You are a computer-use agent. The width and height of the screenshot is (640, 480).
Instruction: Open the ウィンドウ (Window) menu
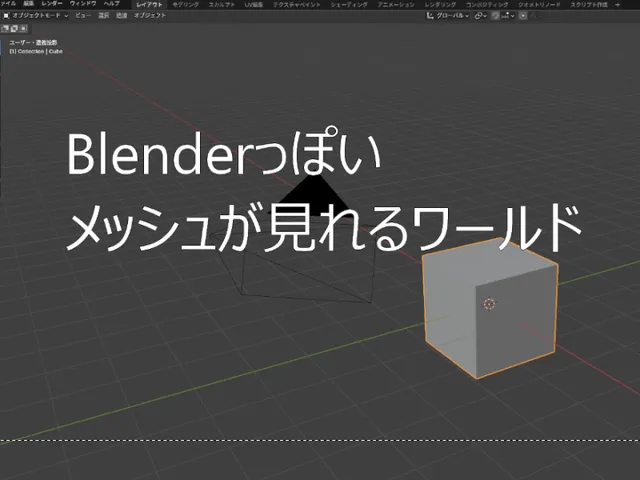coord(83,4)
